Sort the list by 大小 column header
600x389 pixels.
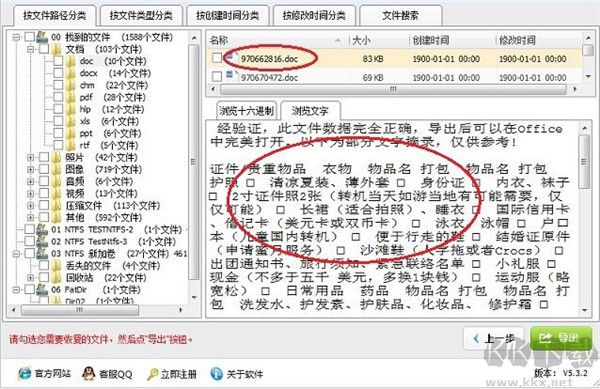pyautogui.click(x=379, y=40)
